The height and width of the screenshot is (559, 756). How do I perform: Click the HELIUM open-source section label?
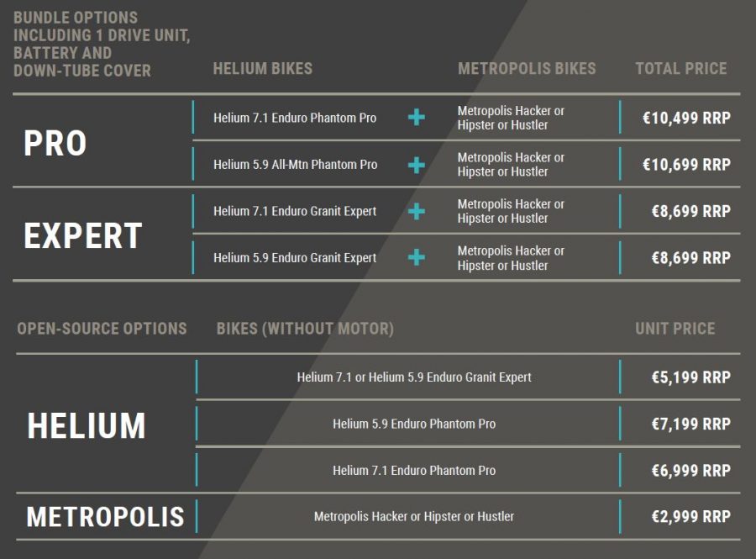coord(87,425)
